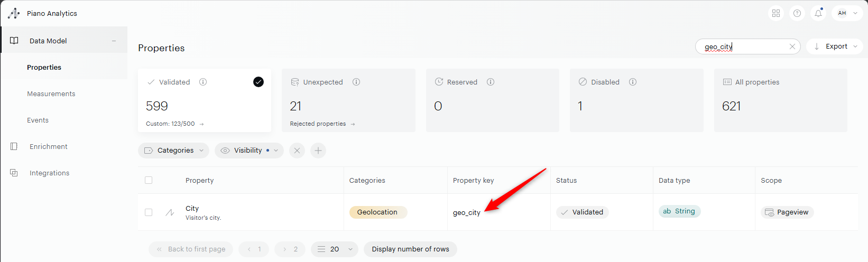This screenshot has width=868, height=262.
Task: Go to Measurements in the sidebar
Action: (x=51, y=94)
